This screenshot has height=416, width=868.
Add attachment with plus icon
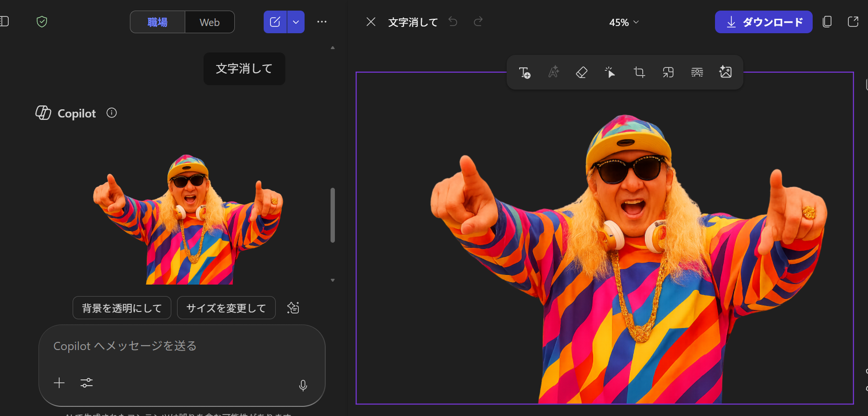59,383
